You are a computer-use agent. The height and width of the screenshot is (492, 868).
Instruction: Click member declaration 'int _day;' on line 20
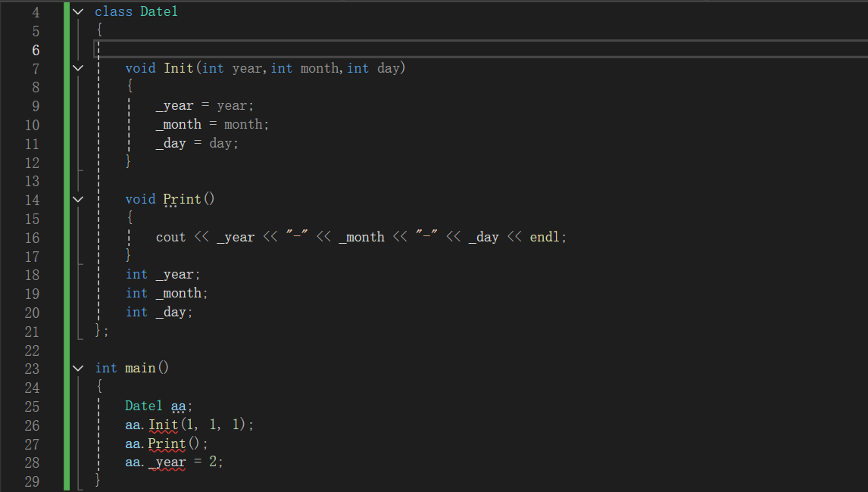[159, 312]
